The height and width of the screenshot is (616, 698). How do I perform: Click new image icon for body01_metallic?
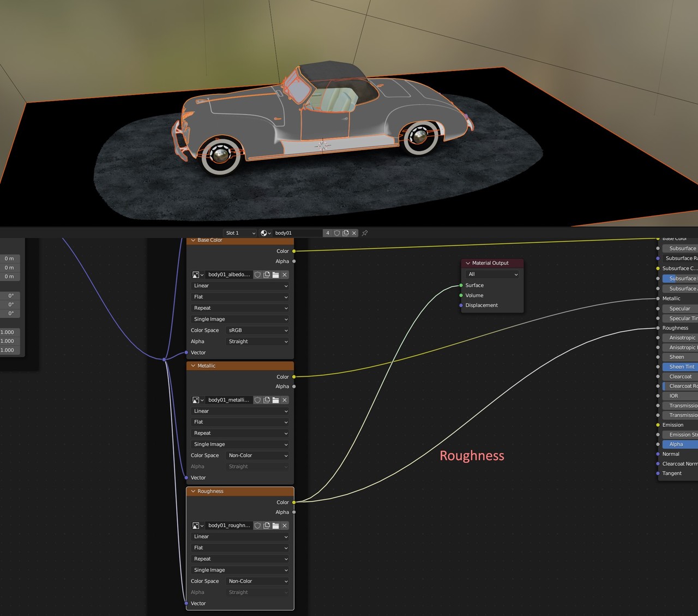point(267,400)
